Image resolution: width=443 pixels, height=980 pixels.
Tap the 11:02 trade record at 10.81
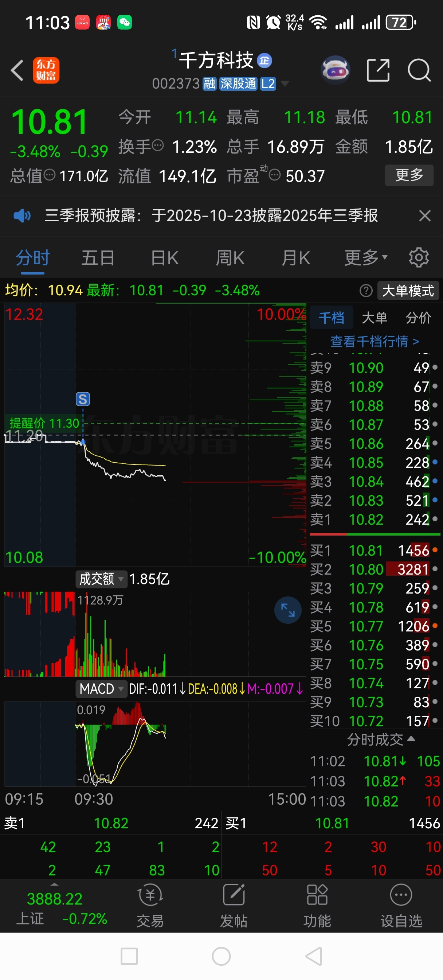374,761
